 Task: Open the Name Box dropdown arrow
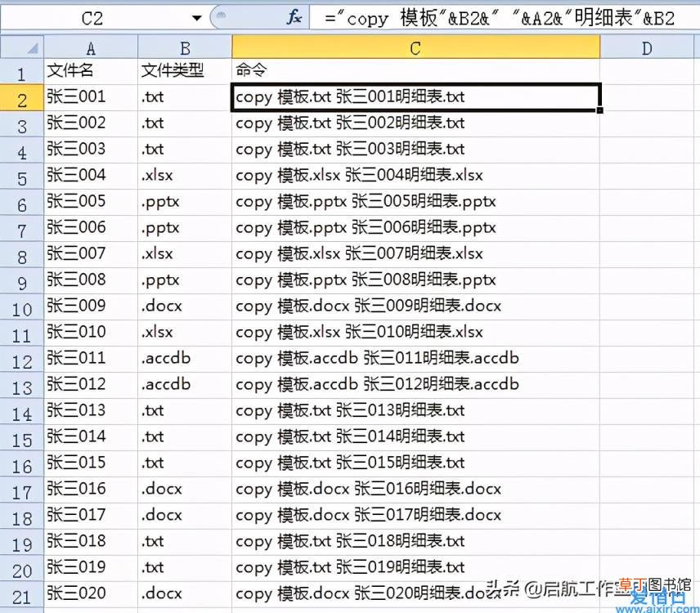(x=196, y=18)
